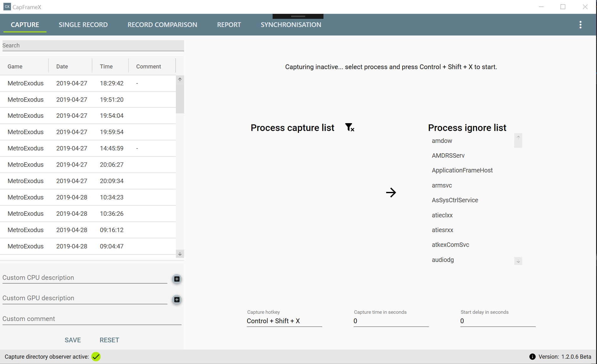The height and width of the screenshot is (364, 597).
Task: Move process to ignore list with arrow
Action: (391, 192)
